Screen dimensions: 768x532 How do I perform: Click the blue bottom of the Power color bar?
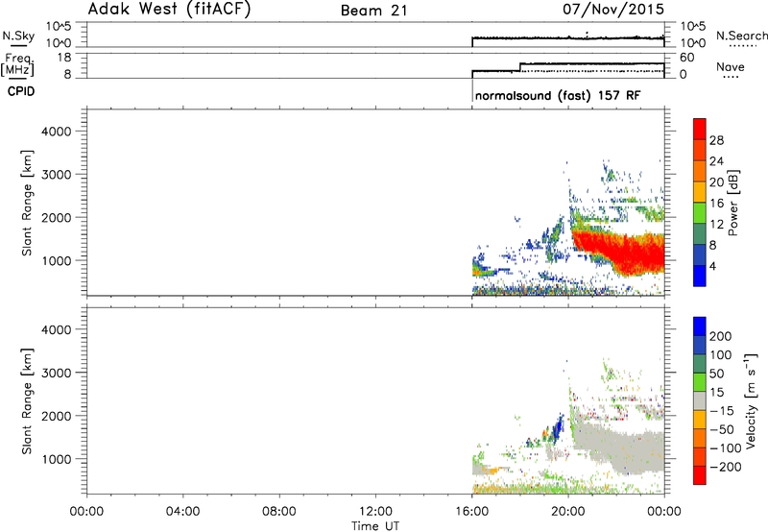tap(700, 276)
